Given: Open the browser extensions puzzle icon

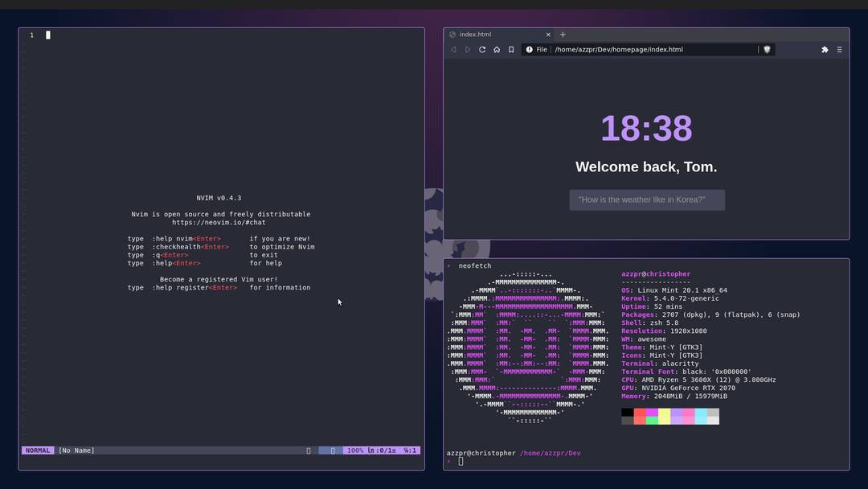Looking at the screenshot, I should (x=825, y=49).
